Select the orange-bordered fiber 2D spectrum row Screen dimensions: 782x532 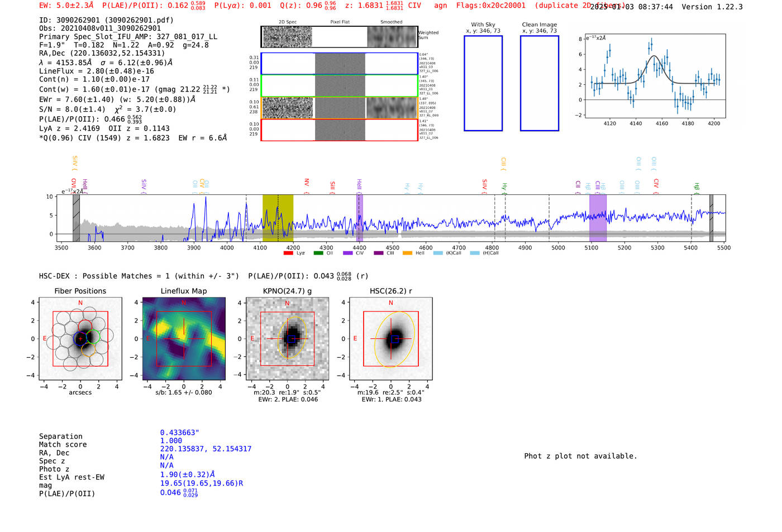point(340,108)
